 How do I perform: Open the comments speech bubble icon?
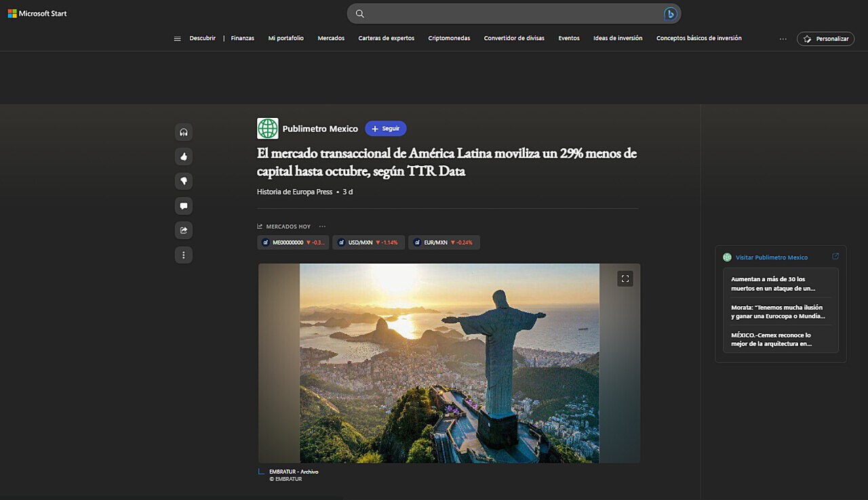183,206
